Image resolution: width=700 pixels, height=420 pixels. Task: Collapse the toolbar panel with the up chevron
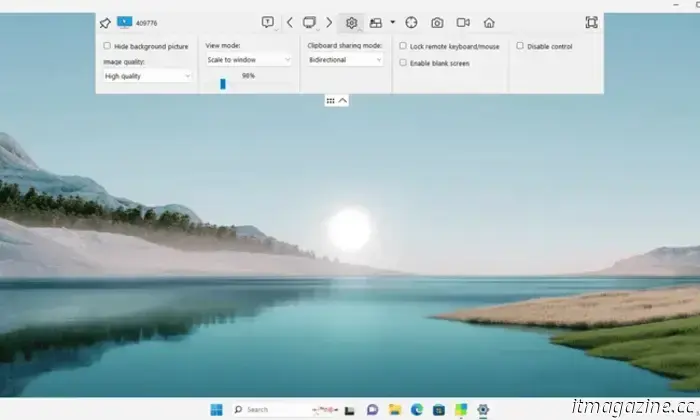343,101
